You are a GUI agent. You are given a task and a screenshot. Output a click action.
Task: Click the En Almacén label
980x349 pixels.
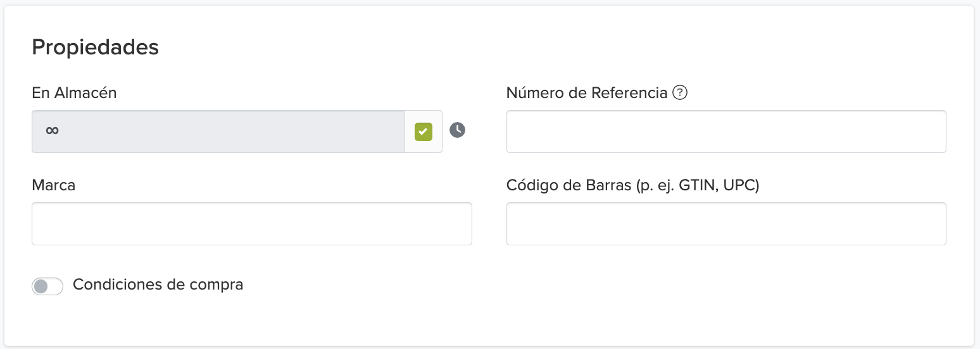point(74,93)
